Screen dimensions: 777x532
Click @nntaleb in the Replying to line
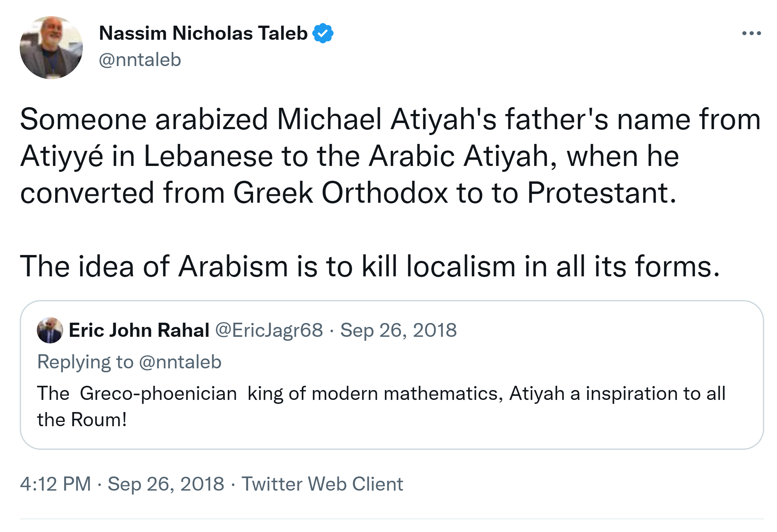pyautogui.click(x=180, y=362)
